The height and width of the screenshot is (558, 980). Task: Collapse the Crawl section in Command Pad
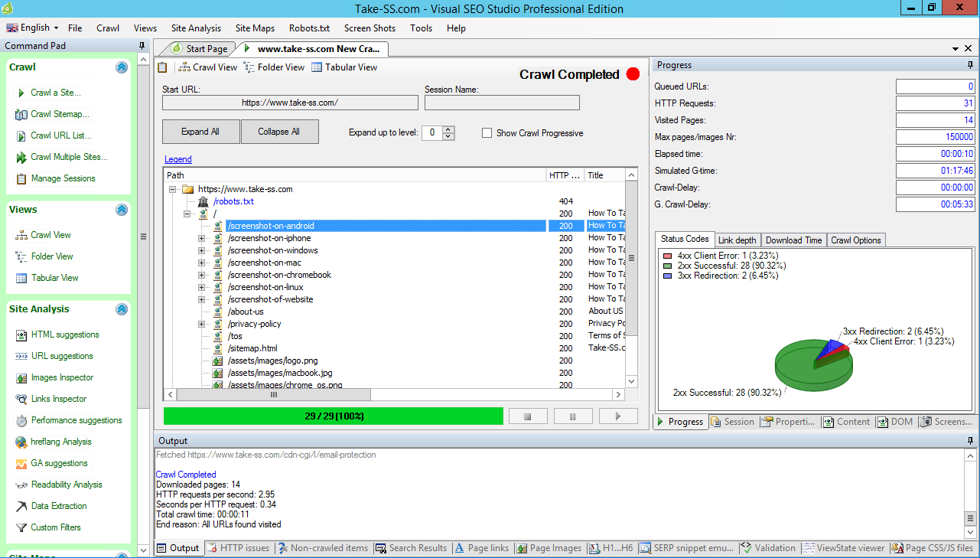122,67
